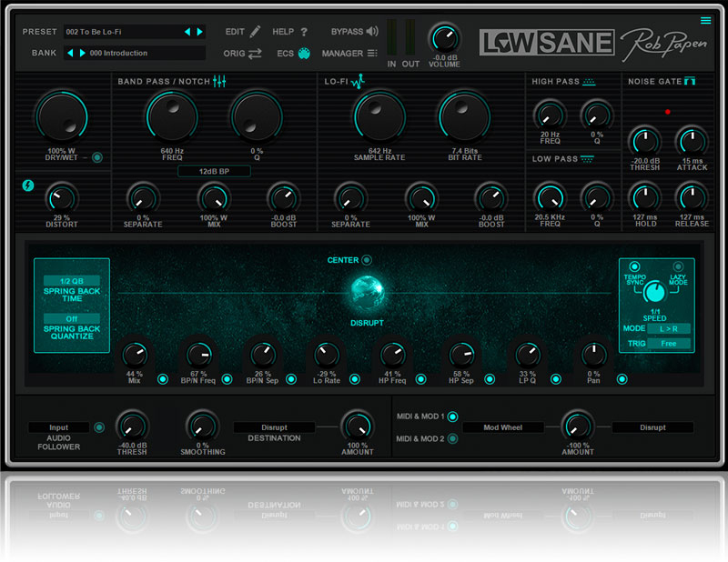Open the HELP question mark icon
Viewport: 728px width, 562px height.
tap(304, 32)
